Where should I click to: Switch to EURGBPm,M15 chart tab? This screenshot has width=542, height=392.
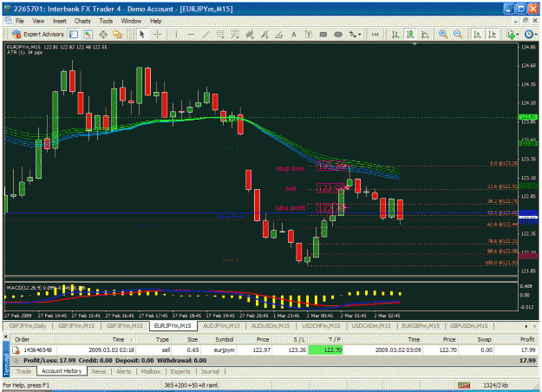click(x=421, y=325)
